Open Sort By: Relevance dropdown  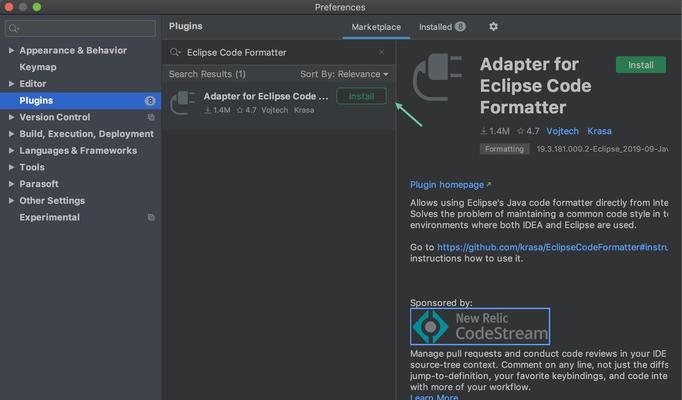344,74
